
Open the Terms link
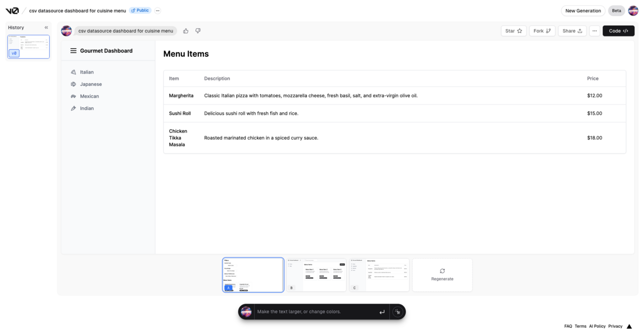(581, 326)
